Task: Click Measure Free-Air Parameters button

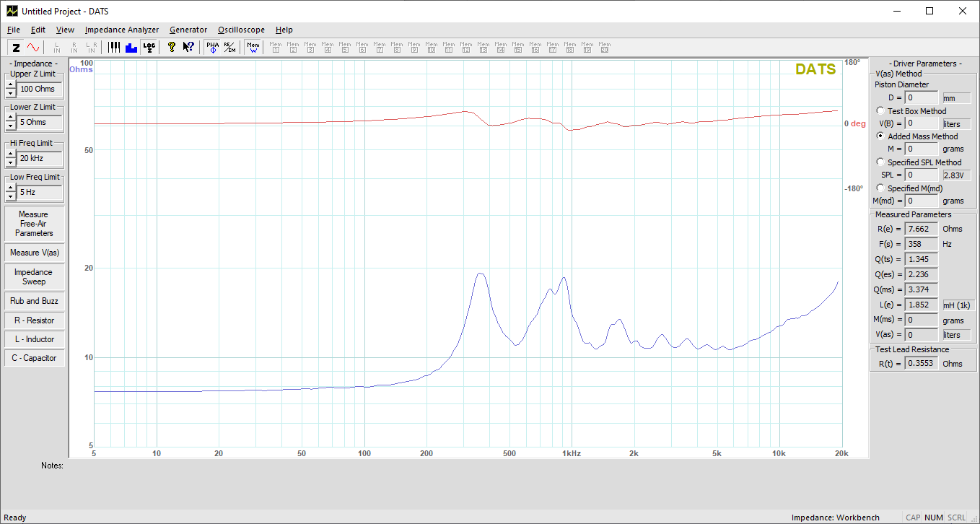Action: [x=34, y=224]
